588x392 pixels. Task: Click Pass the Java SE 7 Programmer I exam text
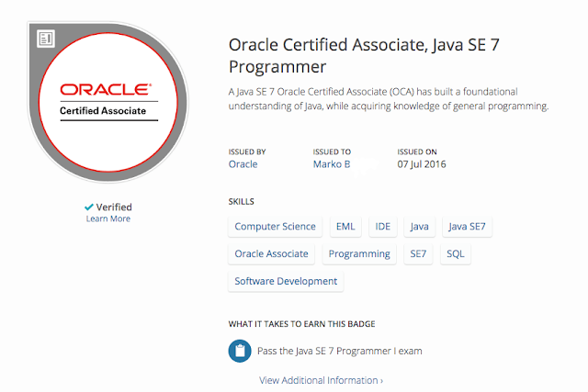339,351
